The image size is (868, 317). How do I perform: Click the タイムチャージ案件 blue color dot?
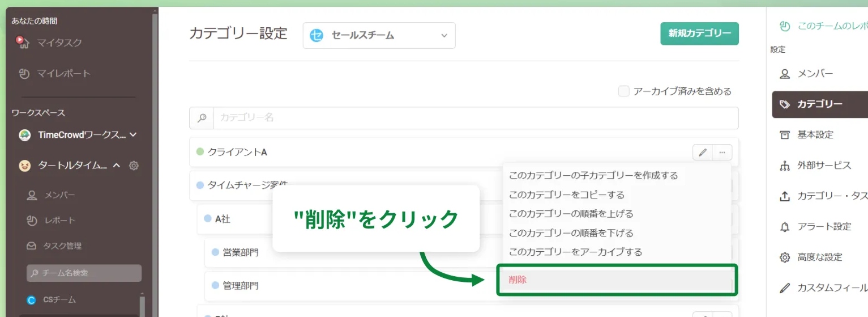[x=200, y=185]
